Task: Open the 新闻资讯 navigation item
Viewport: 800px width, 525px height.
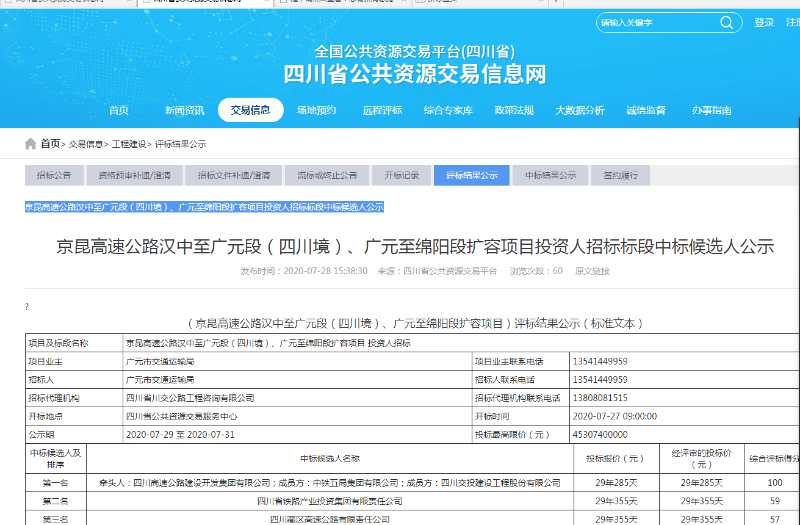Action: click(x=184, y=110)
